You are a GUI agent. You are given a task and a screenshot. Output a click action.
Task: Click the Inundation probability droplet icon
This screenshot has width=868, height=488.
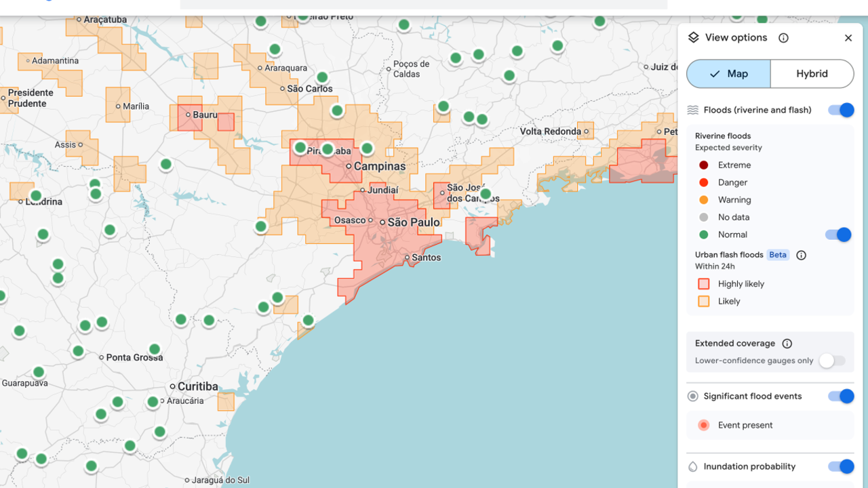(x=692, y=466)
